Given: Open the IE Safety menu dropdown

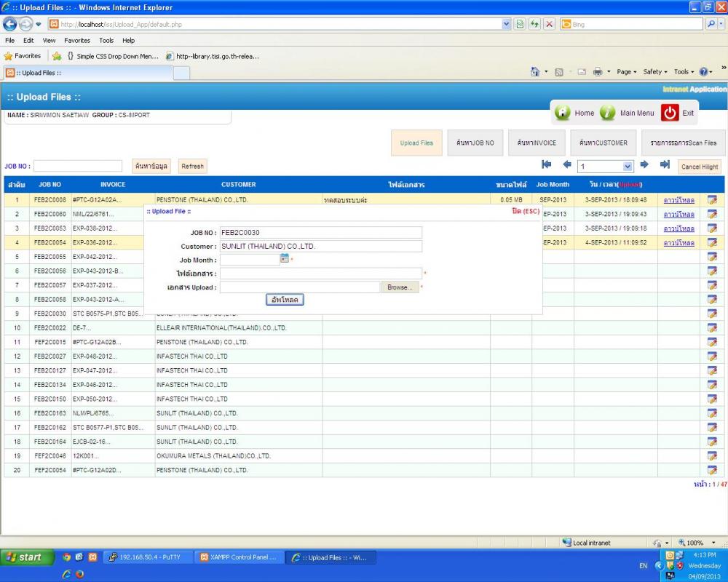Looking at the screenshot, I should [x=655, y=72].
